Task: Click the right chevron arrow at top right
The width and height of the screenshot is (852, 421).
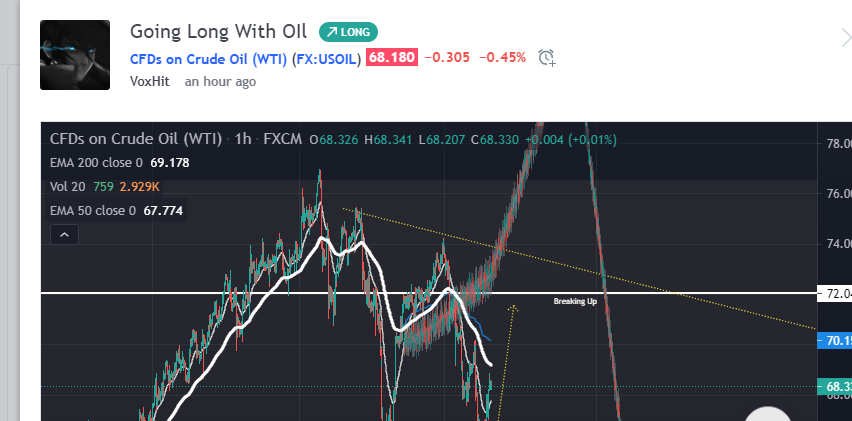Action: [845, 38]
